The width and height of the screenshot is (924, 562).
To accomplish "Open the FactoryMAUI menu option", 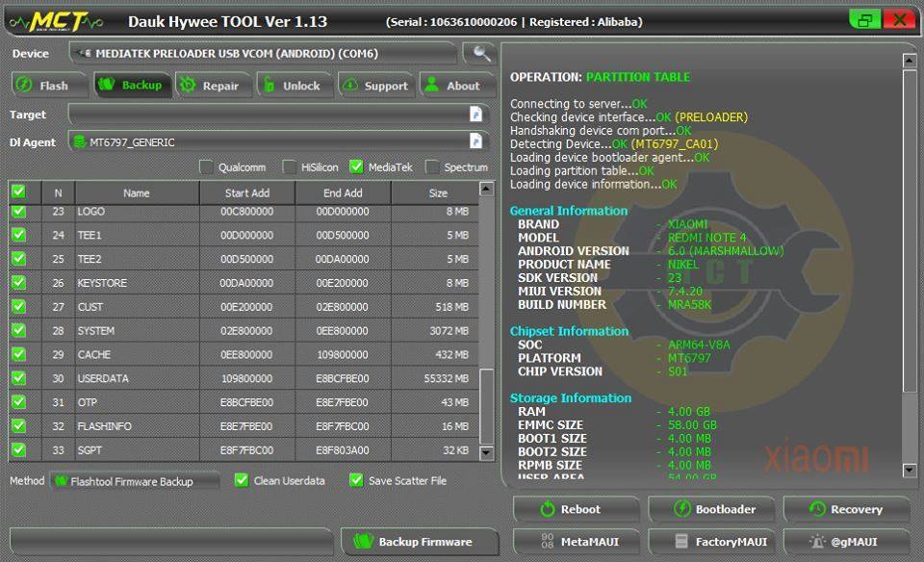I will point(711,541).
